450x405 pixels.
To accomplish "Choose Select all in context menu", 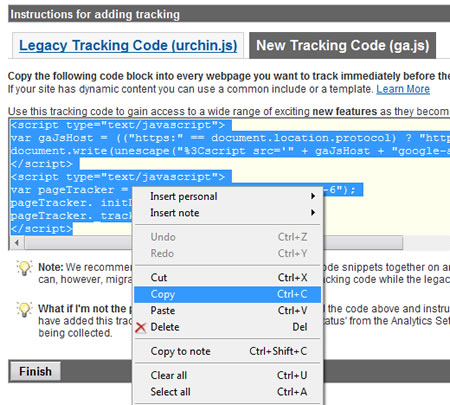I will (x=227, y=392).
